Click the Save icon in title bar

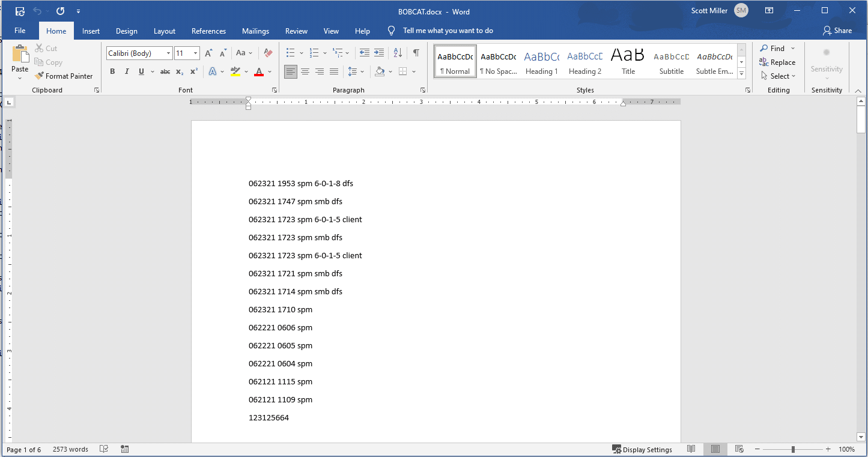coord(20,11)
